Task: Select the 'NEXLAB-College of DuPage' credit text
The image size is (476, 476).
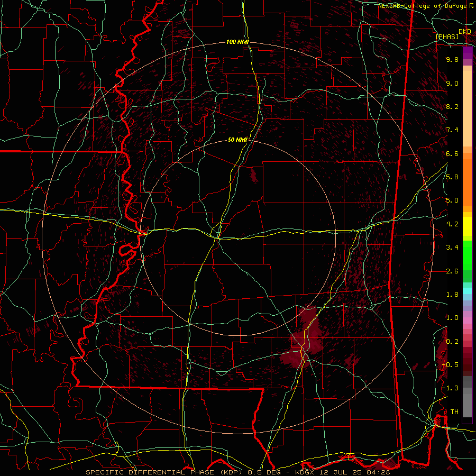Action: (x=423, y=6)
